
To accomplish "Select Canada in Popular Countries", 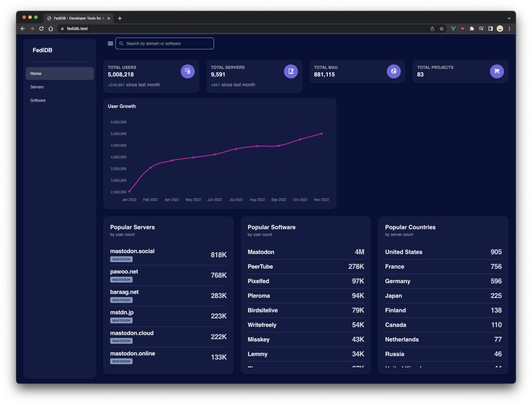I will [444, 325].
